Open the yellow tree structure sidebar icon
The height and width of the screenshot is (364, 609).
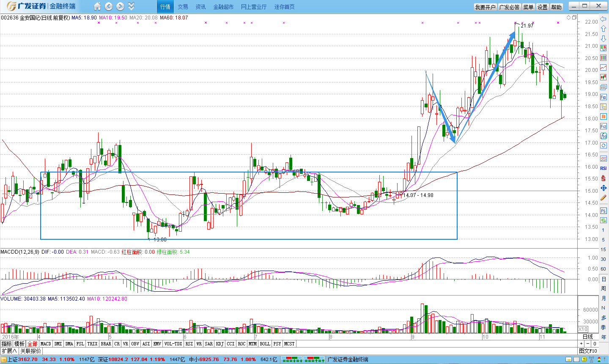pyautogui.click(x=604, y=107)
